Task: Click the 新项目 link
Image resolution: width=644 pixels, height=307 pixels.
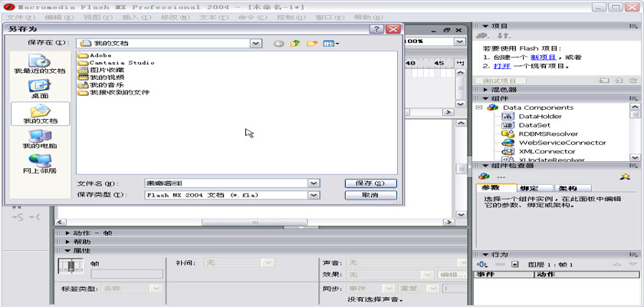Action: point(544,58)
